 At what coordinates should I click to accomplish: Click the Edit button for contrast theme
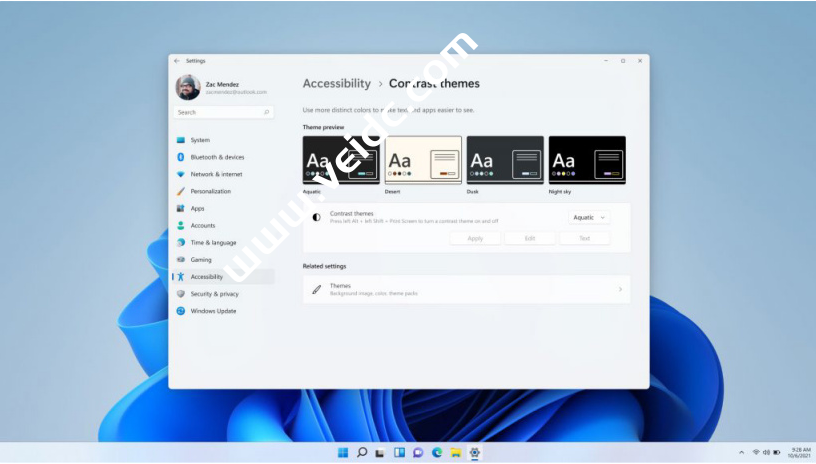coord(530,238)
